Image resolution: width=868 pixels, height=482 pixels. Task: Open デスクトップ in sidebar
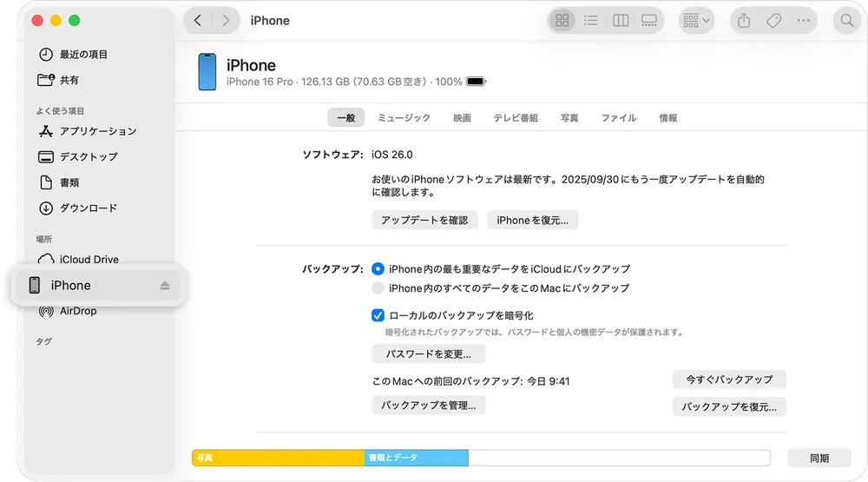click(78, 157)
